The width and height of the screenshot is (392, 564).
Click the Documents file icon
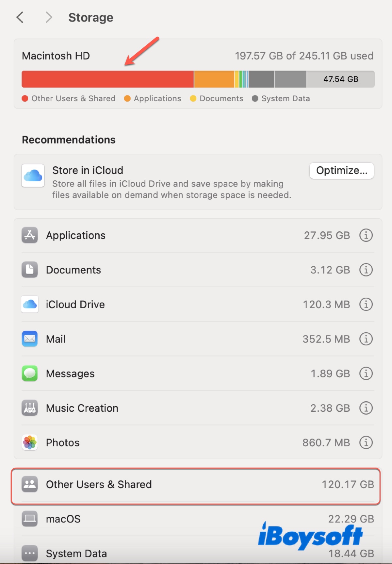click(x=30, y=270)
